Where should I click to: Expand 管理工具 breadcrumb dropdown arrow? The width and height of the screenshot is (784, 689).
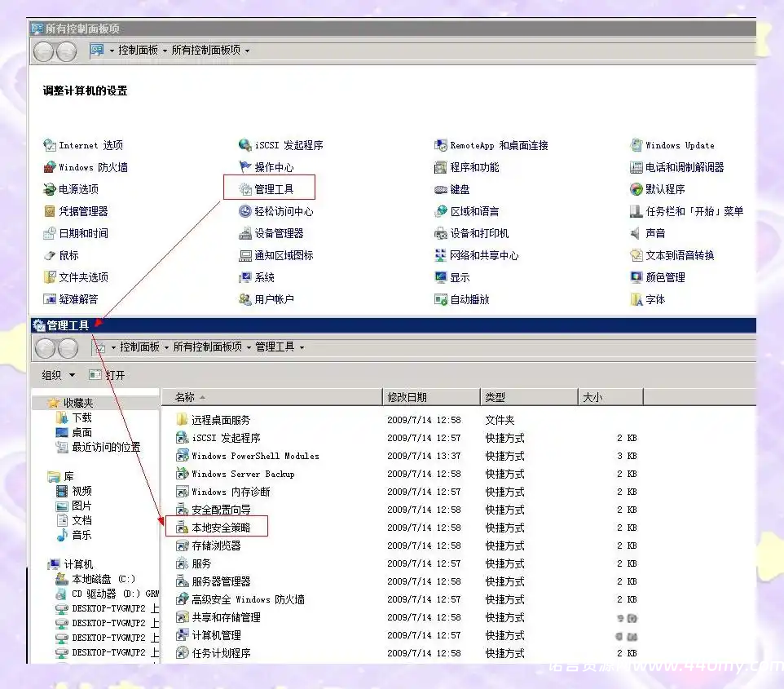tap(302, 347)
